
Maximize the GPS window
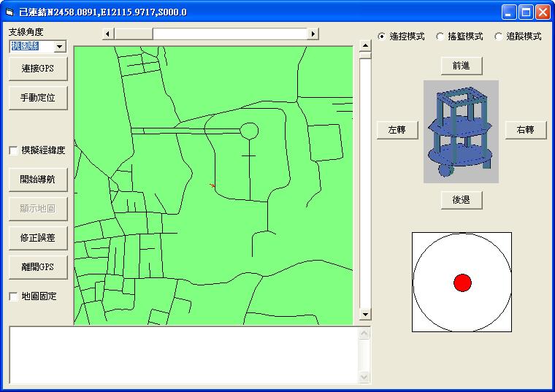(526, 12)
